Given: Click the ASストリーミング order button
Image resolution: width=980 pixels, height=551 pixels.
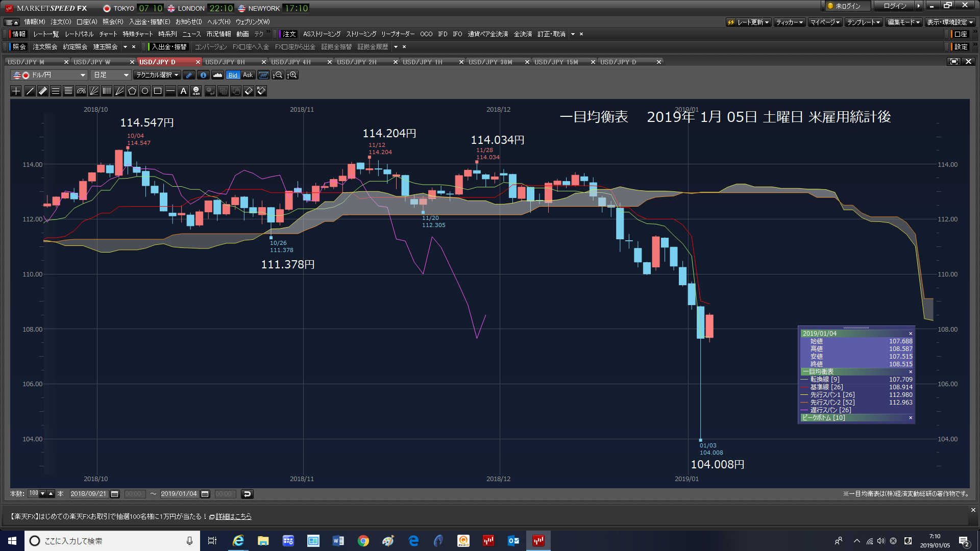Looking at the screenshot, I should (x=322, y=34).
